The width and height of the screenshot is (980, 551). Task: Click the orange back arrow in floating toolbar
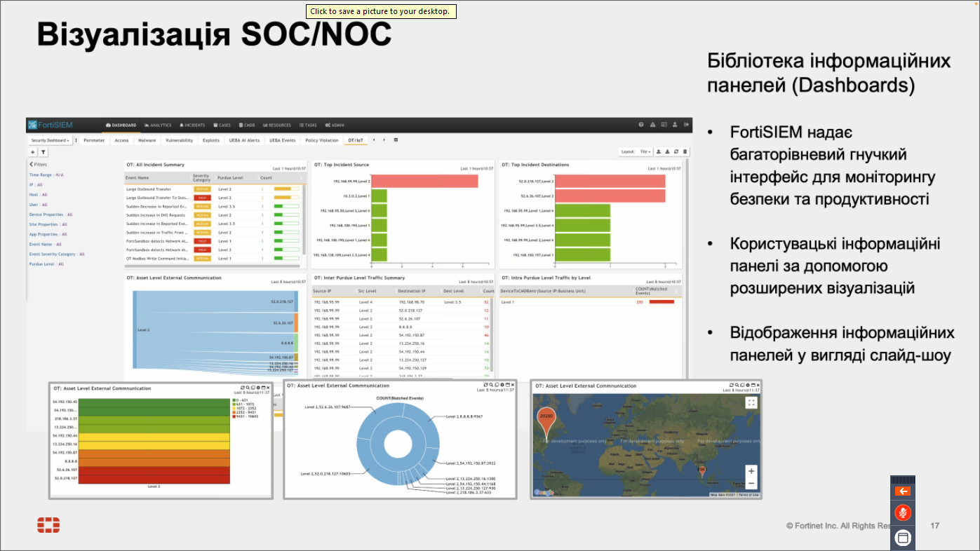903,491
